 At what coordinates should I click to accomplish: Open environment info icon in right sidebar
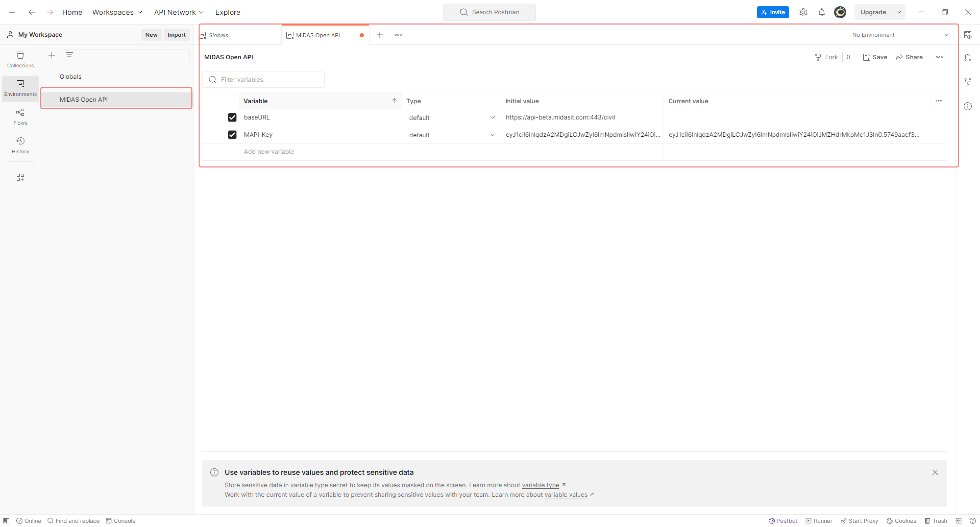968,106
